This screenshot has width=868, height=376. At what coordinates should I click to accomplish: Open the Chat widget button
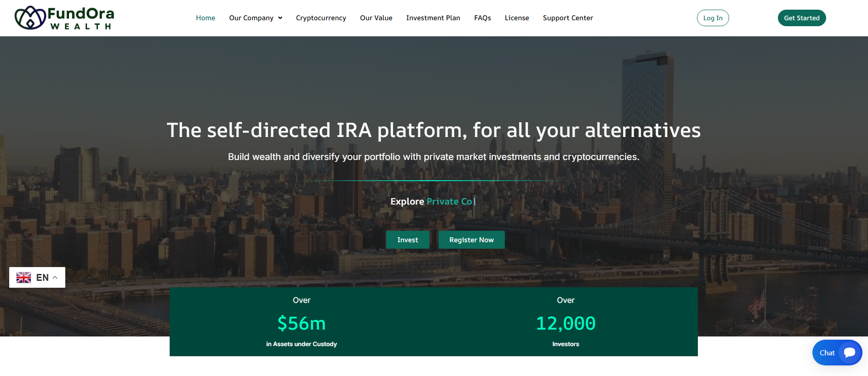click(x=837, y=353)
